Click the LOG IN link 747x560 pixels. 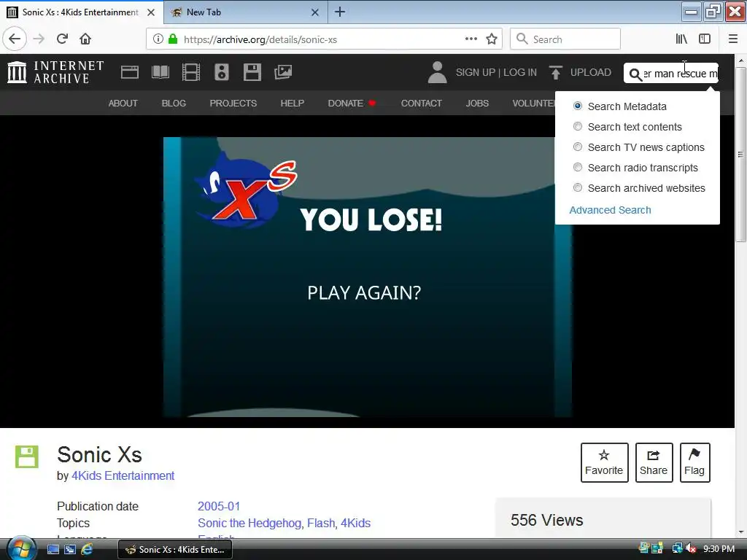(x=519, y=72)
